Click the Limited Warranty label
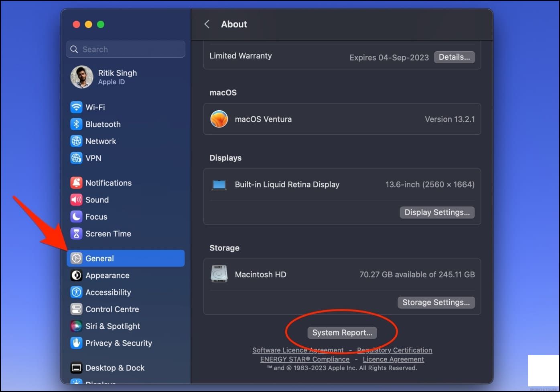This screenshot has height=392, width=560. (x=241, y=56)
